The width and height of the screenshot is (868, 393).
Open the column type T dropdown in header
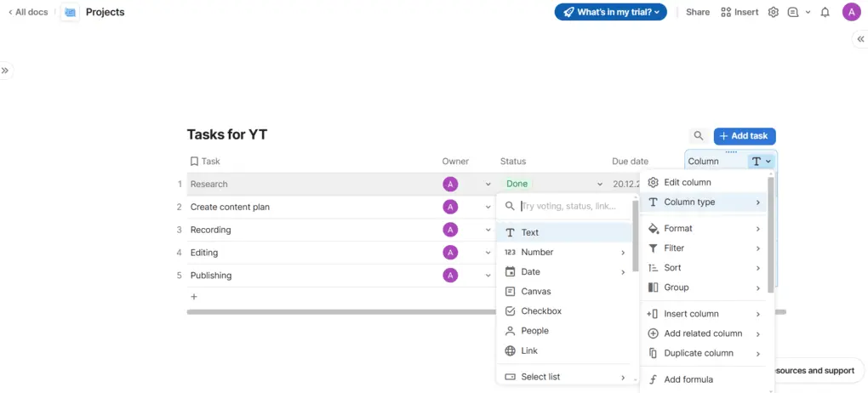[761, 161]
